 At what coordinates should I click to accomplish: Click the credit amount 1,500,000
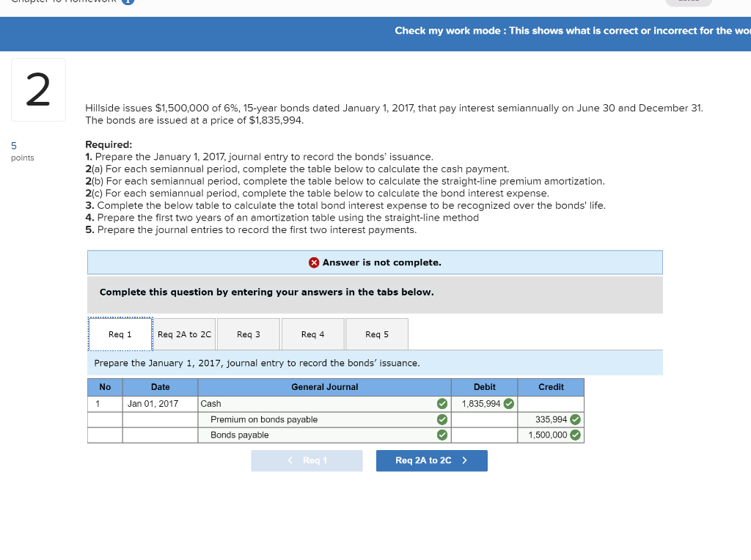[x=547, y=435]
